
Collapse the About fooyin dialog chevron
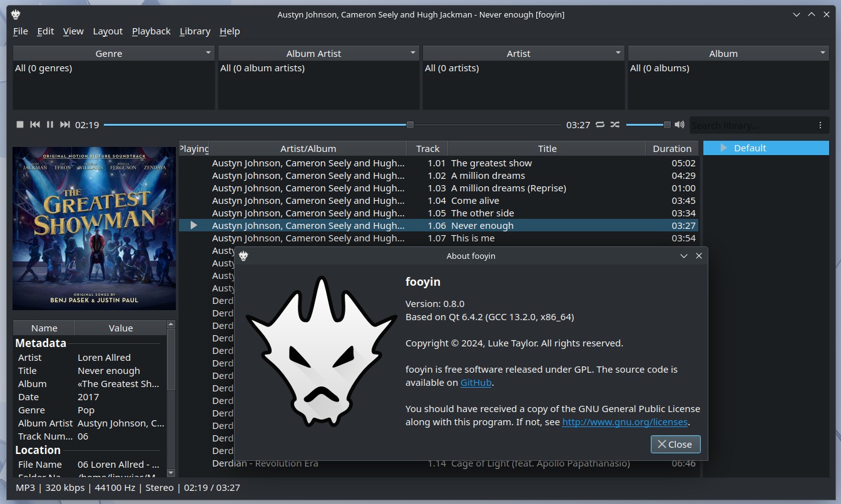coord(684,256)
